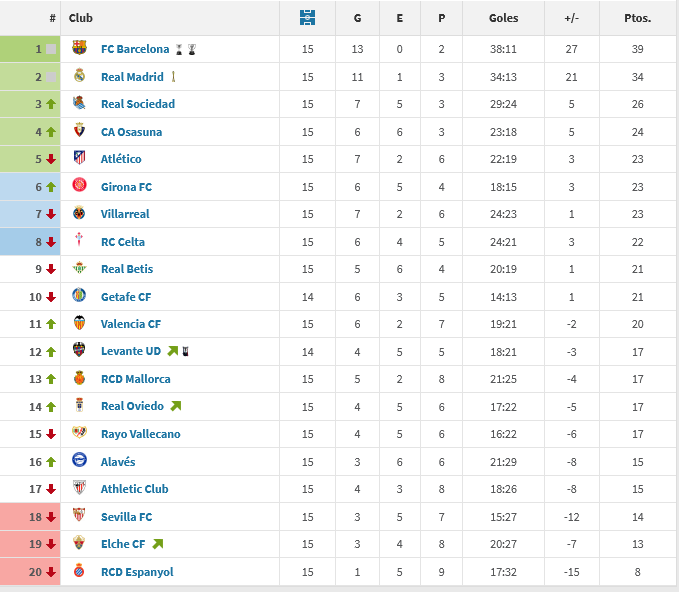679x592 pixels.
Task: Open the Rayo Vallecano team link
Action: 141,434
